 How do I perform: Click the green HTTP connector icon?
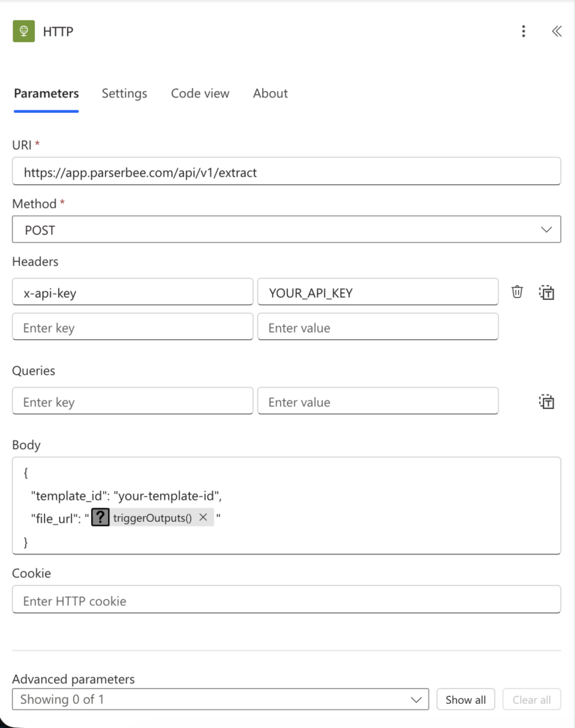[x=23, y=31]
